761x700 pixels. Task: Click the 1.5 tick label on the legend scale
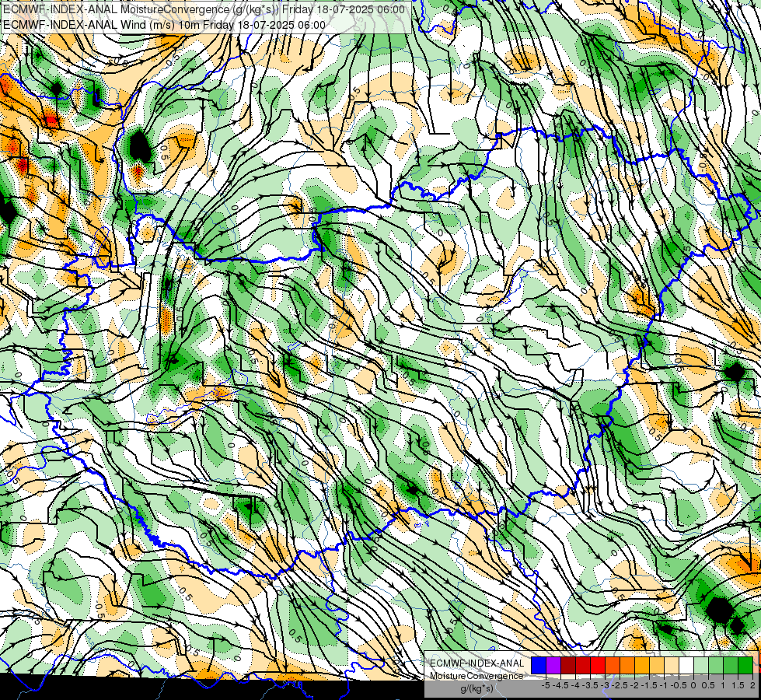click(x=738, y=685)
